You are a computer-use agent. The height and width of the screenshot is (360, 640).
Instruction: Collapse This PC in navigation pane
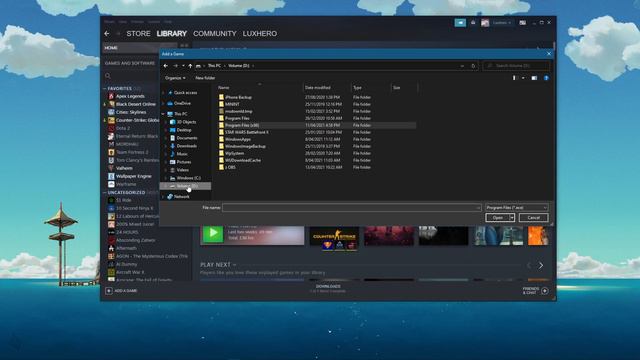point(164,114)
